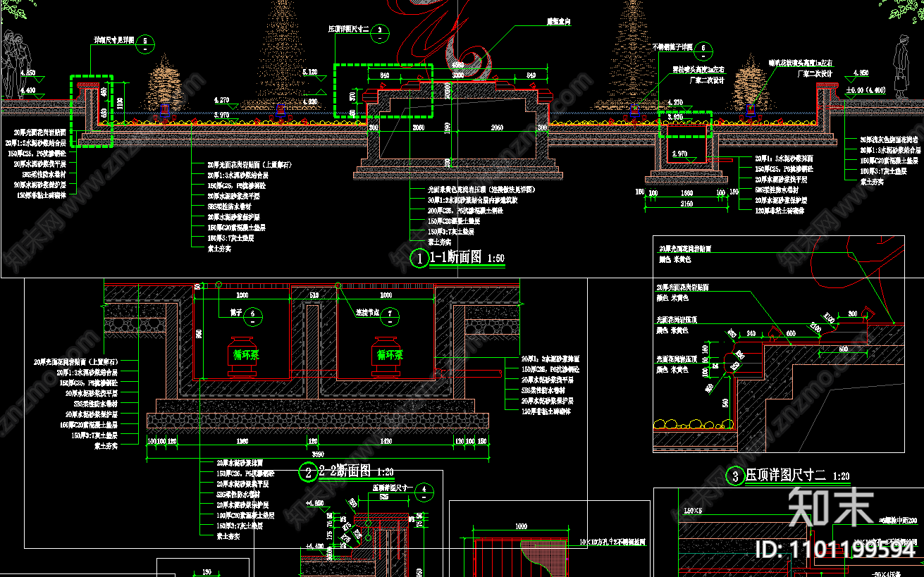The height and width of the screenshot is (577, 924).
Task: Click detail bubble 4 next to 压顶详图尺寸一
Action: pos(425,492)
